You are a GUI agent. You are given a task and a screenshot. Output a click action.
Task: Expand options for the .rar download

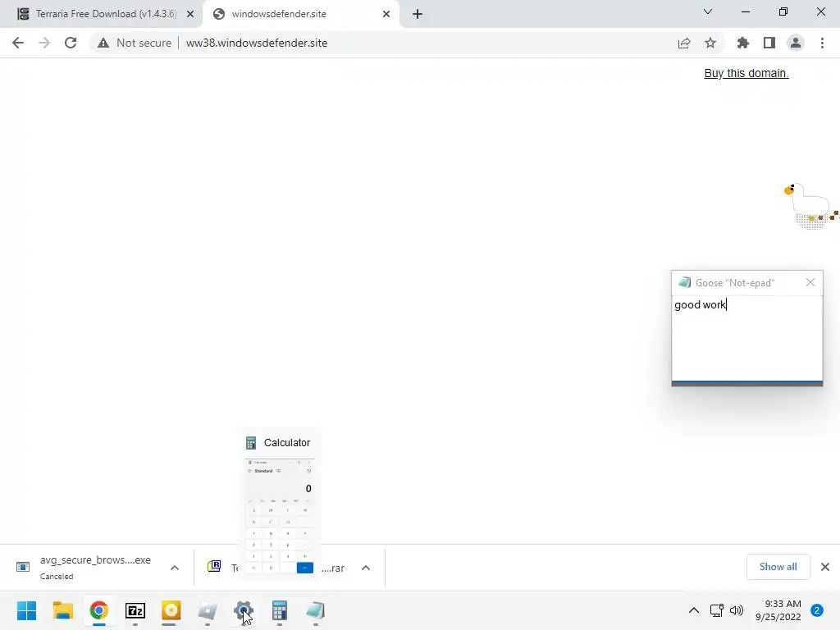pos(365,568)
